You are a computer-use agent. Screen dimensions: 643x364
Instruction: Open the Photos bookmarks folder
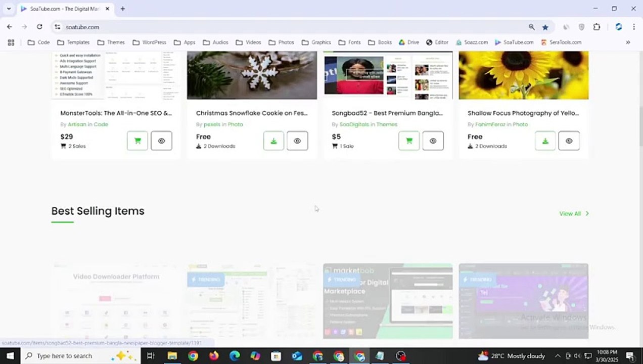[281, 42]
